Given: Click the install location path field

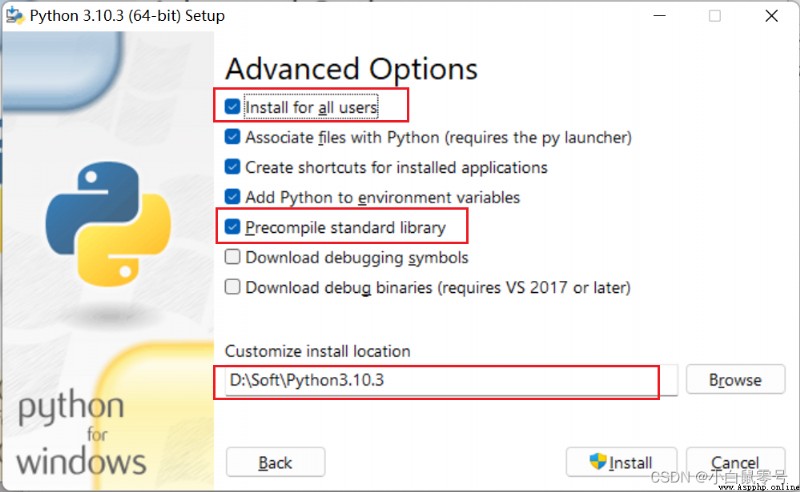Looking at the screenshot, I should (451, 380).
